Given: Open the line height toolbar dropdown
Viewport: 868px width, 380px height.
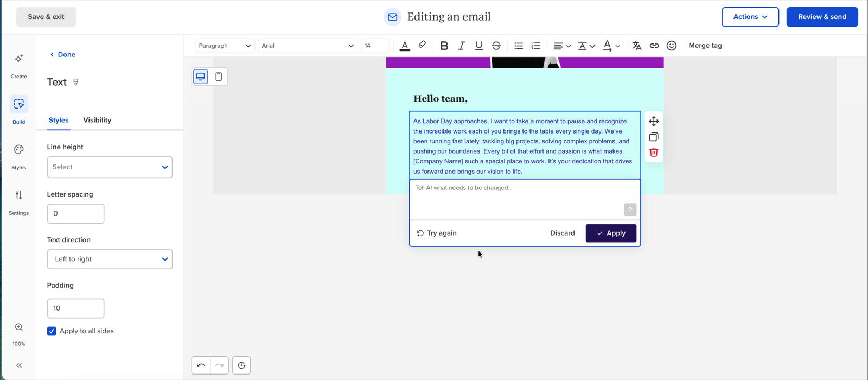Looking at the screenshot, I should tap(586, 46).
